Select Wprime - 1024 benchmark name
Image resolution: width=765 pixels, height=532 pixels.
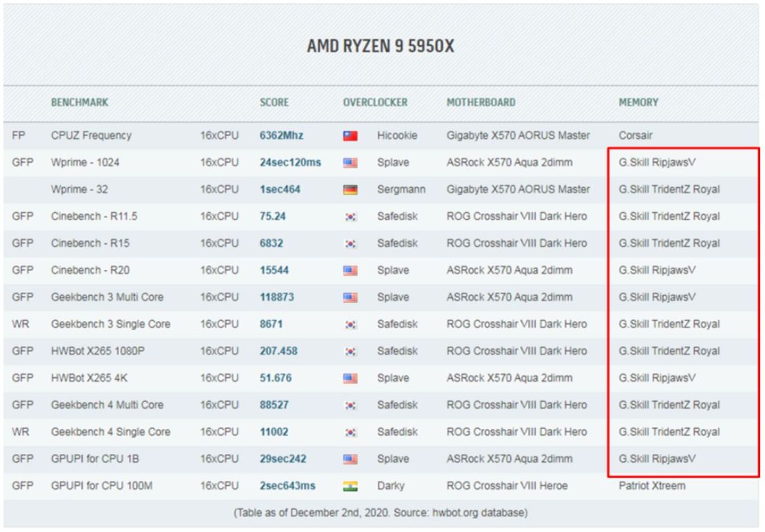[85, 163]
